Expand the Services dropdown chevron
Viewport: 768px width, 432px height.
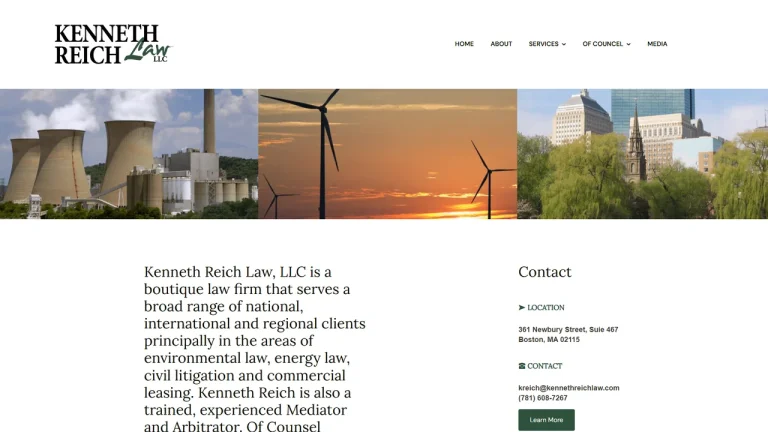(564, 44)
